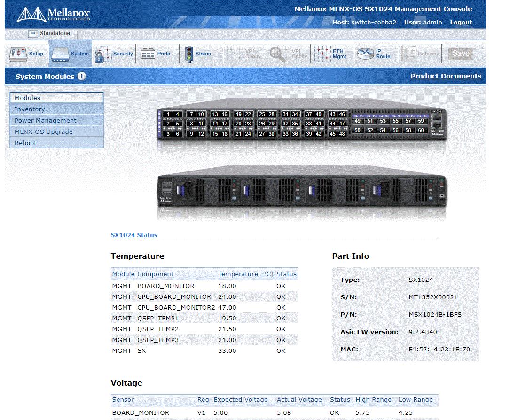510x420 pixels.
Task: Click the Mellanox Technologies logo
Action: pos(53,14)
